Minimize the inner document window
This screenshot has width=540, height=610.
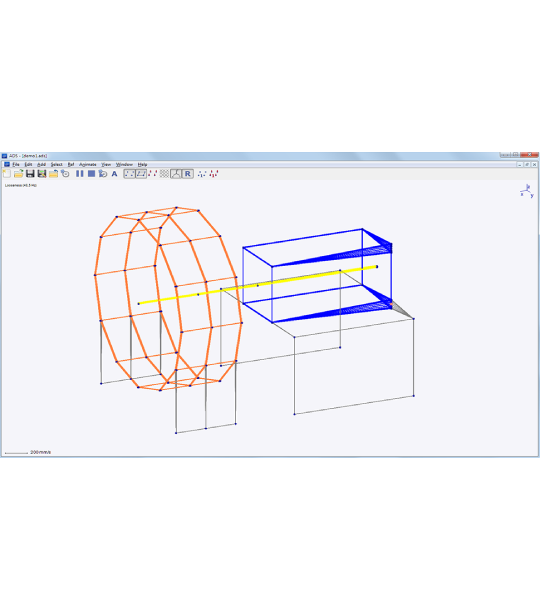(520, 165)
